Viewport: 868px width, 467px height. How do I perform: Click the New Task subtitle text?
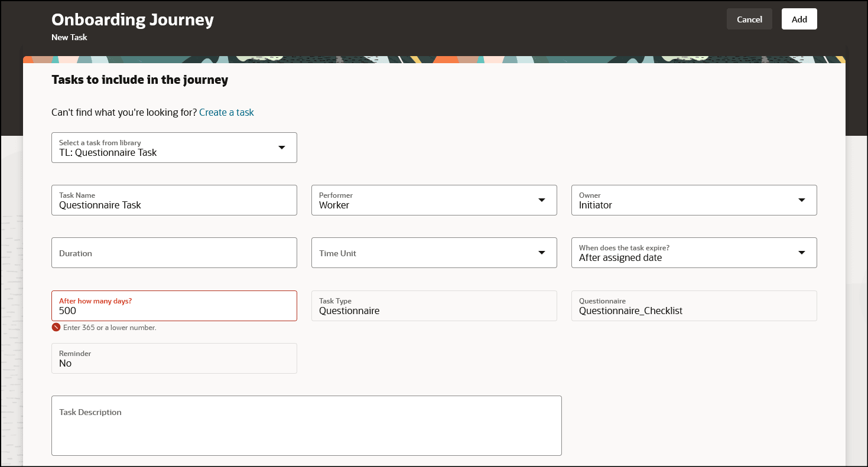coord(69,37)
